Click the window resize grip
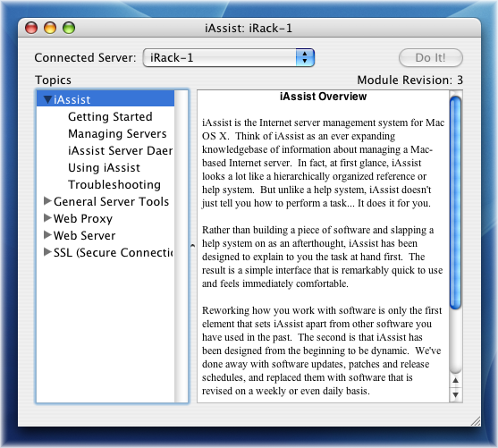Viewport: 498px width, 448px height. tap(476, 421)
